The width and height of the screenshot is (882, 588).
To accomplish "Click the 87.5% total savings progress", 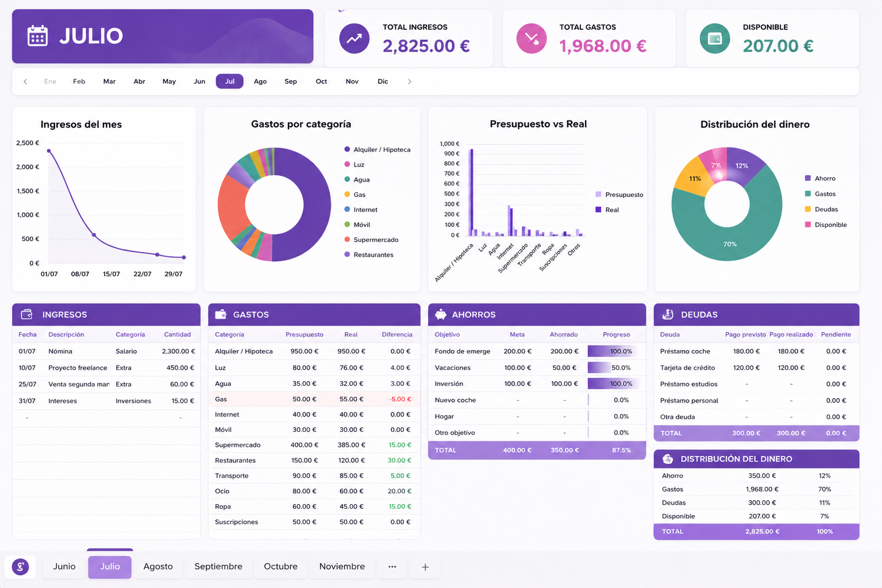I will [x=622, y=450].
